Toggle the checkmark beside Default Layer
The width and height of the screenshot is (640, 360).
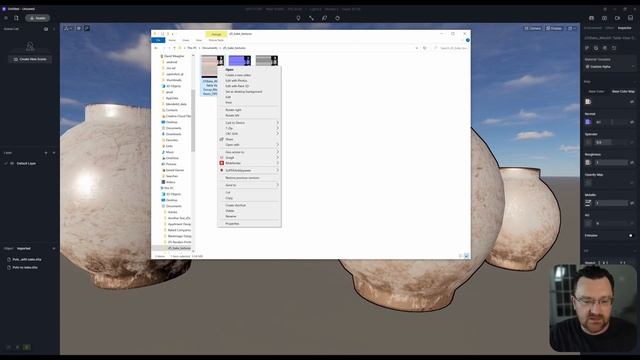point(6,163)
